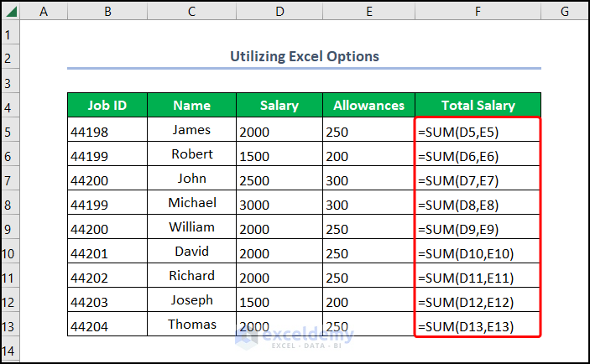590x364 pixels.
Task: Click the "Utilizing Excel Options" title
Action: point(304,57)
